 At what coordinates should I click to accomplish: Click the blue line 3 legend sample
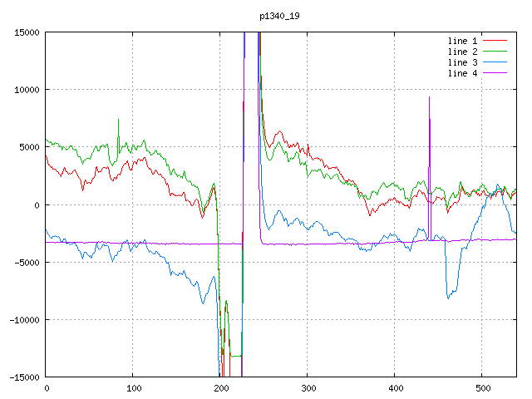tap(495, 62)
